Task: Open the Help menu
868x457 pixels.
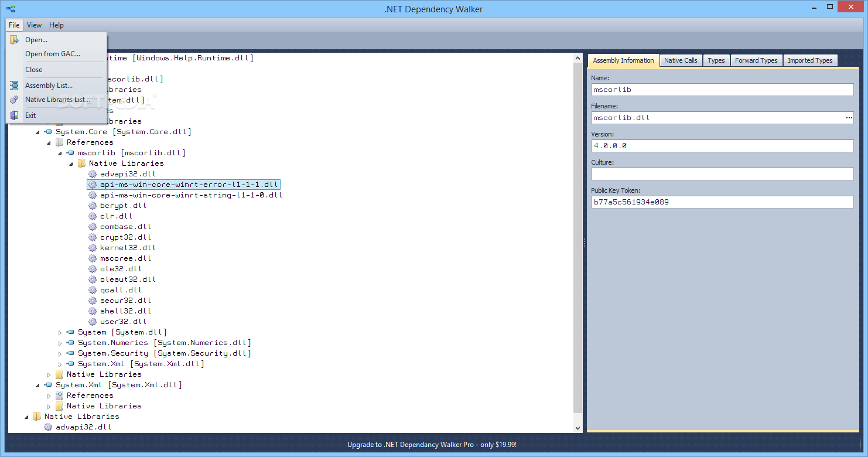Action: [x=56, y=25]
